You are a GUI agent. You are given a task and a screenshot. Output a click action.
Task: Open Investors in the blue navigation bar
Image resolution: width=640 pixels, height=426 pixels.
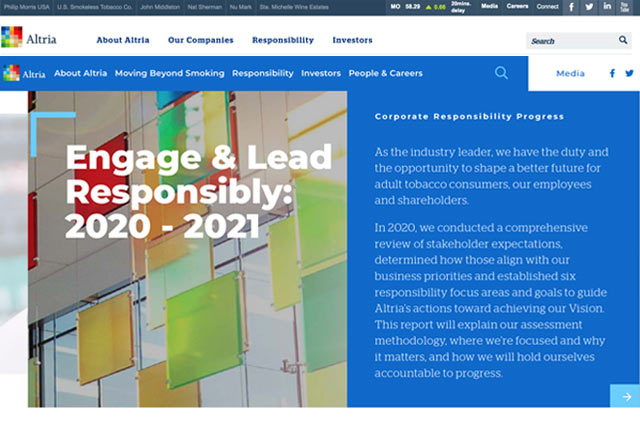pyautogui.click(x=321, y=73)
